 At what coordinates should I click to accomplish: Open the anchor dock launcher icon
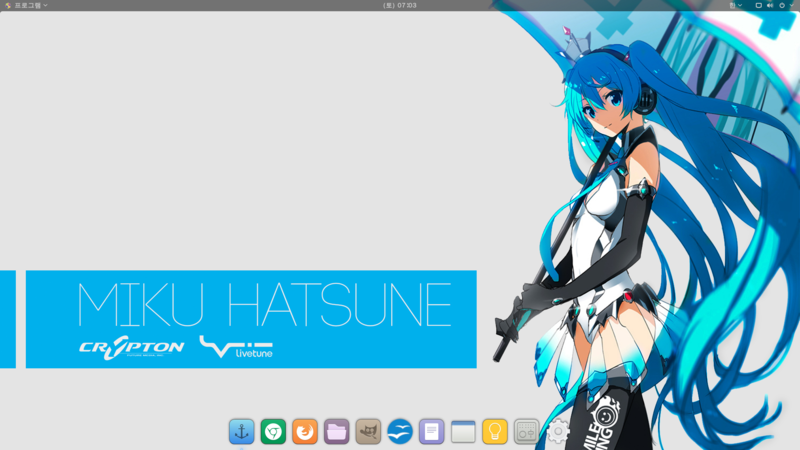[x=242, y=432]
